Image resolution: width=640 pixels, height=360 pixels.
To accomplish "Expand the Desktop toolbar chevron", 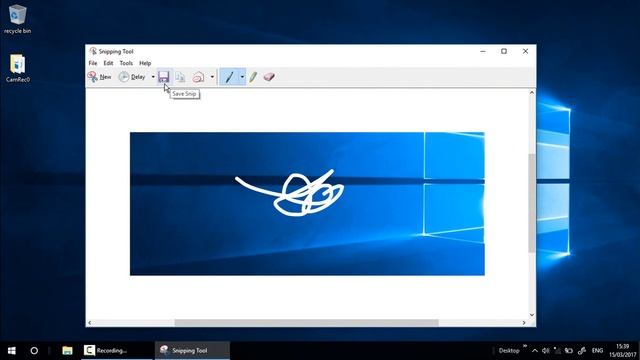I will click(x=525, y=346).
